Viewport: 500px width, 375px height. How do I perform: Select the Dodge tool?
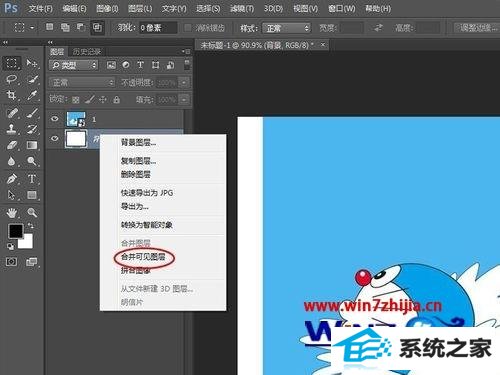pyautogui.click(x=32, y=161)
